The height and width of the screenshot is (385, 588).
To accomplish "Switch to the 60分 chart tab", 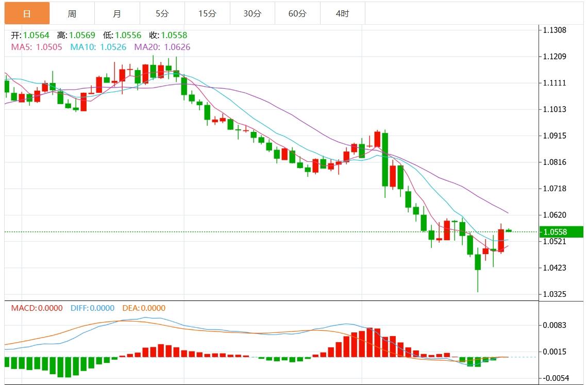I will pyautogui.click(x=297, y=13).
